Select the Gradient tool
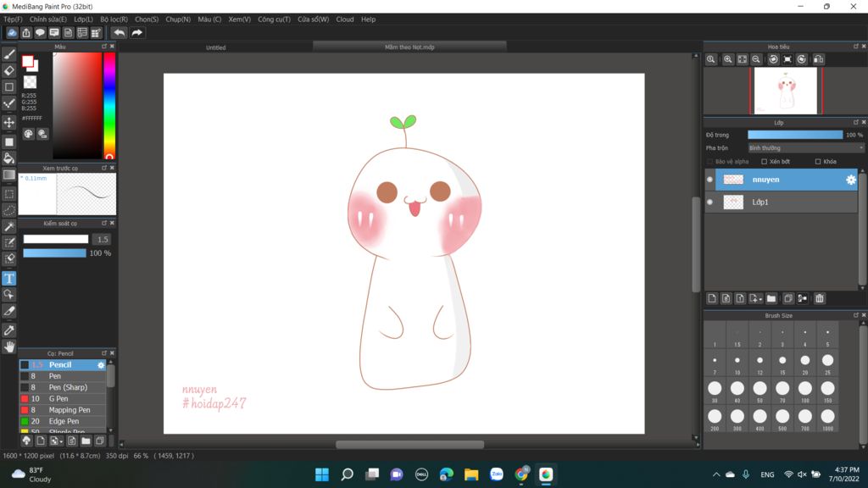868x488 pixels. click(9, 175)
